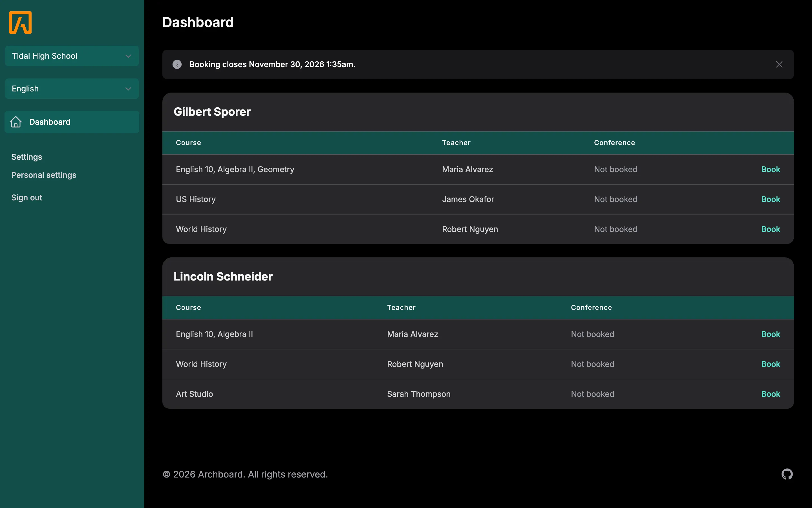Viewport: 812px width, 508px height.
Task: Book James Okafor US History conference
Action: (x=770, y=199)
